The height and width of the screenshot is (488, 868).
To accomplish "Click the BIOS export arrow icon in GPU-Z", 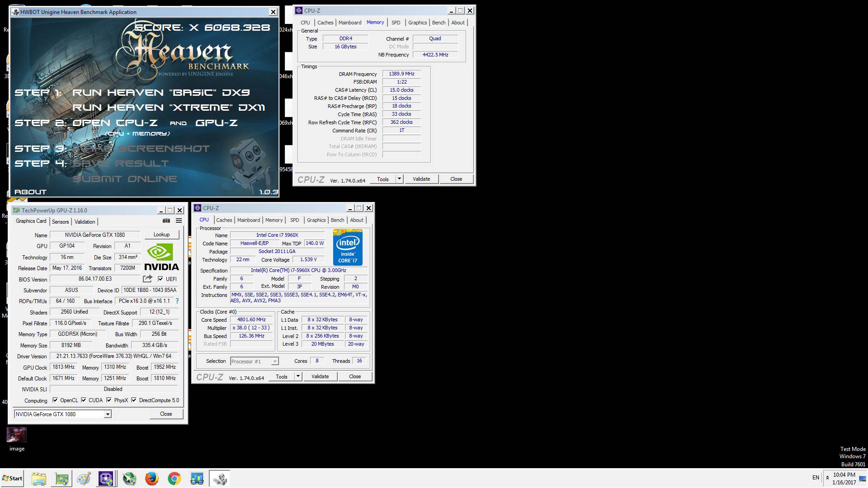I will pyautogui.click(x=147, y=279).
